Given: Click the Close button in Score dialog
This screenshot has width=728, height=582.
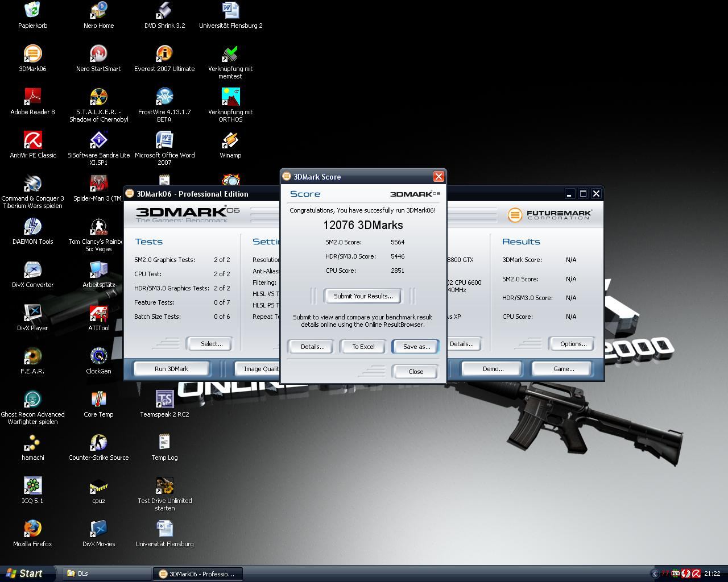Looking at the screenshot, I should pyautogui.click(x=416, y=372).
